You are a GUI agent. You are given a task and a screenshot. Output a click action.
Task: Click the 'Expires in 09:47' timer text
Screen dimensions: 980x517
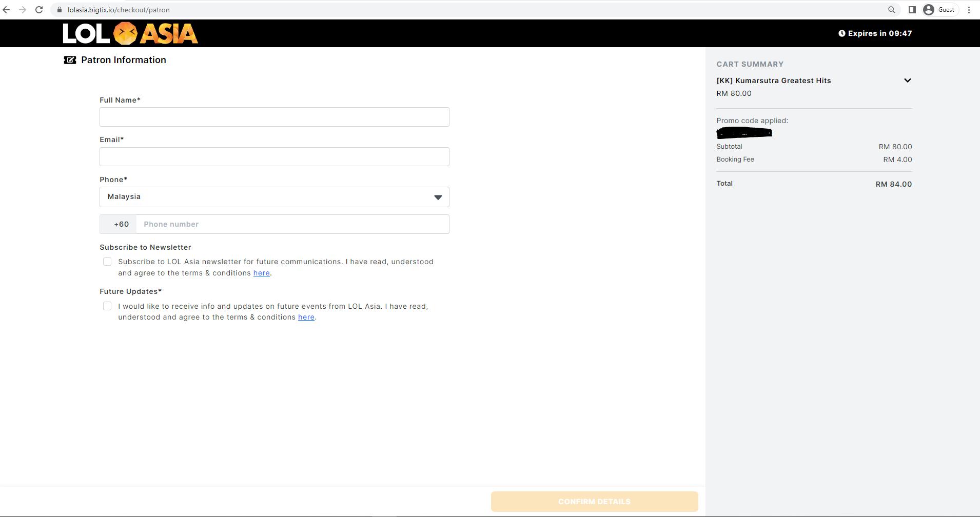(x=880, y=33)
